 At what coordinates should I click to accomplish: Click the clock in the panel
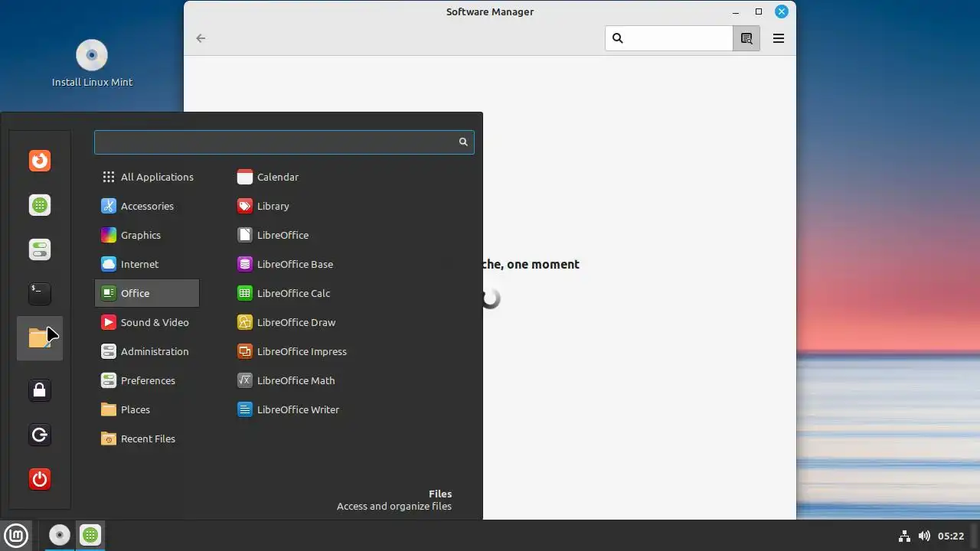pyautogui.click(x=951, y=536)
